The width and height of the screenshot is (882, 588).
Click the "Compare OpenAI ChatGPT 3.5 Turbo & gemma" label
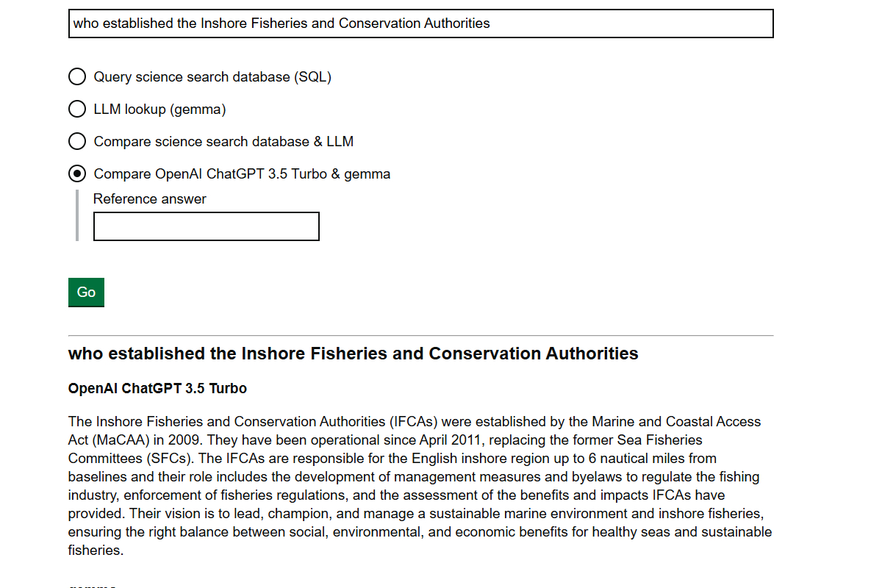point(242,174)
